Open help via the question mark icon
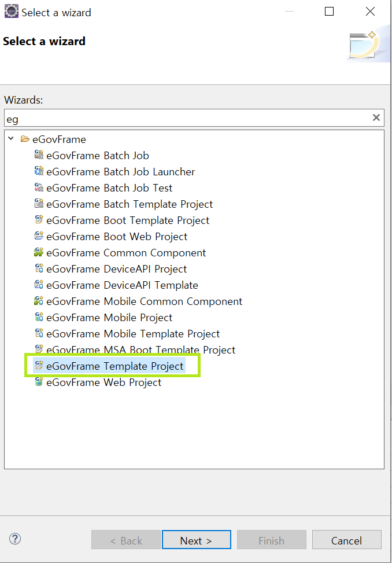The height and width of the screenshot is (563, 392). click(15, 539)
